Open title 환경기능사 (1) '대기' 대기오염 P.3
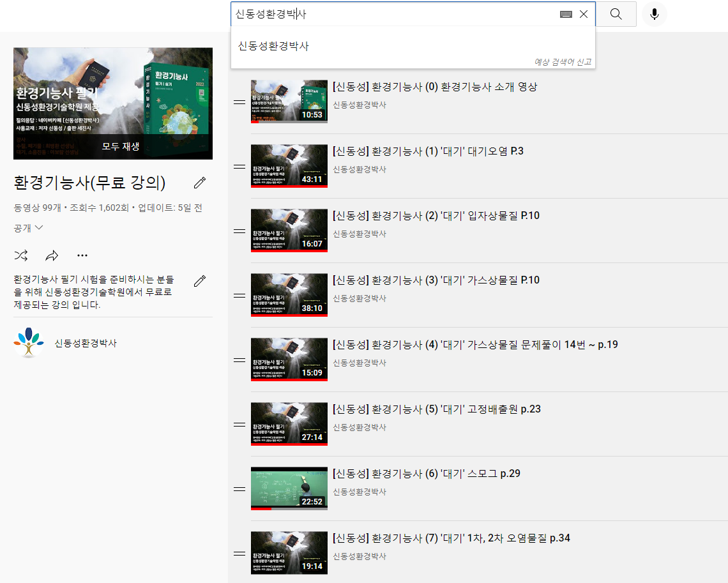 point(428,151)
